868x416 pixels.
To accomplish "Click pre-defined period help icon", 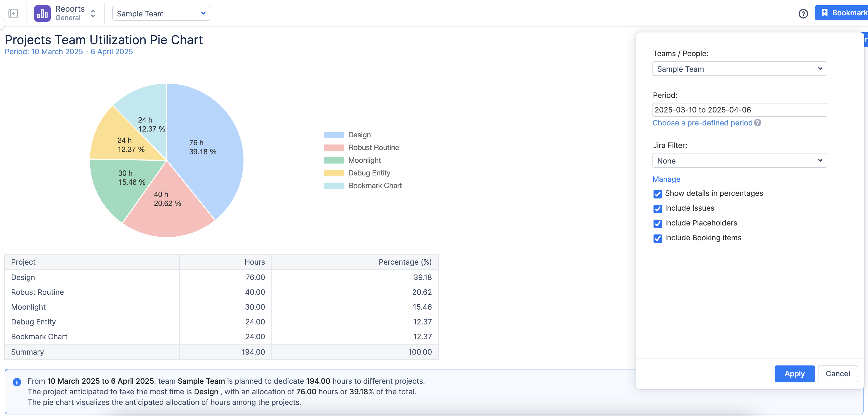I will pyautogui.click(x=758, y=123).
